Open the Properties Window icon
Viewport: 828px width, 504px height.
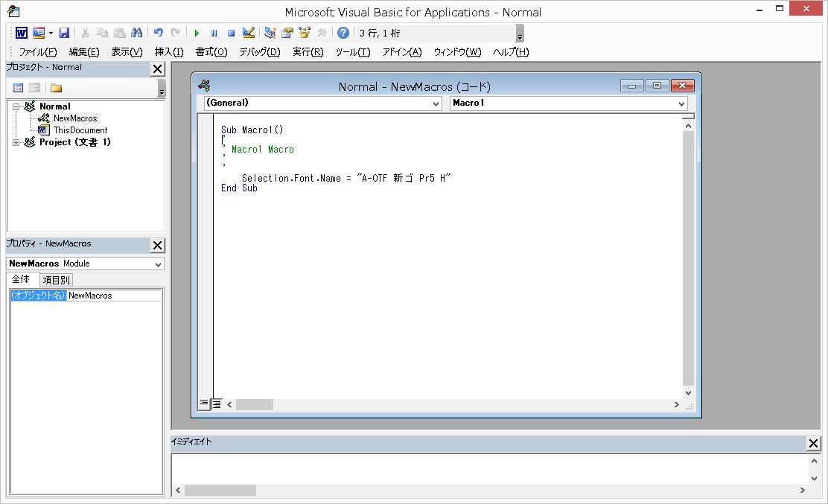[x=287, y=33]
